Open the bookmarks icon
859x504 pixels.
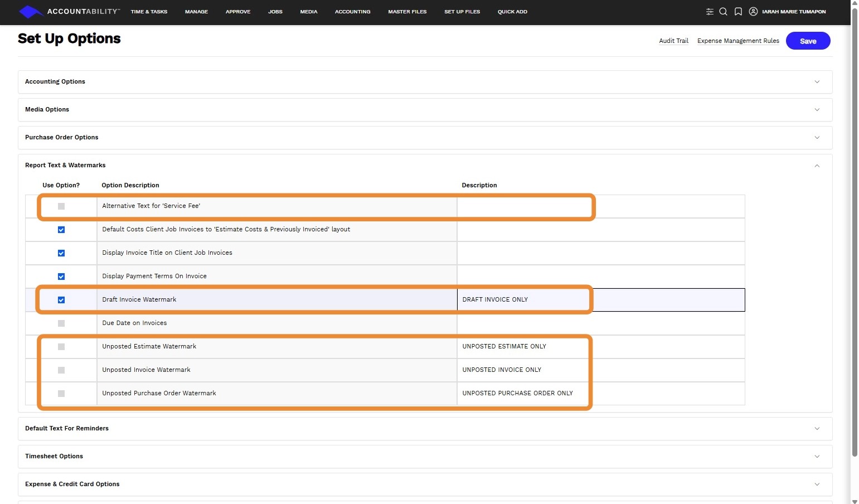point(738,12)
